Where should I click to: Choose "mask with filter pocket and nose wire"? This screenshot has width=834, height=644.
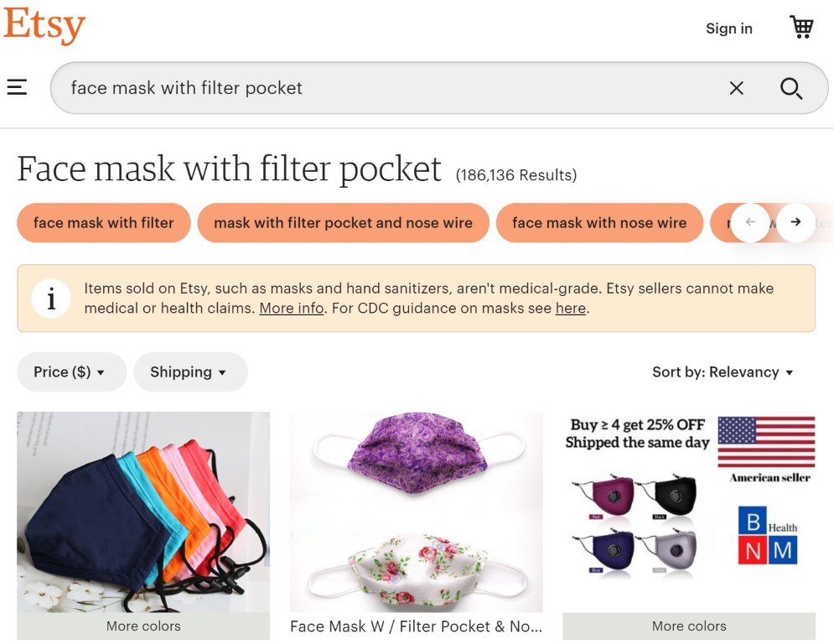pos(343,223)
